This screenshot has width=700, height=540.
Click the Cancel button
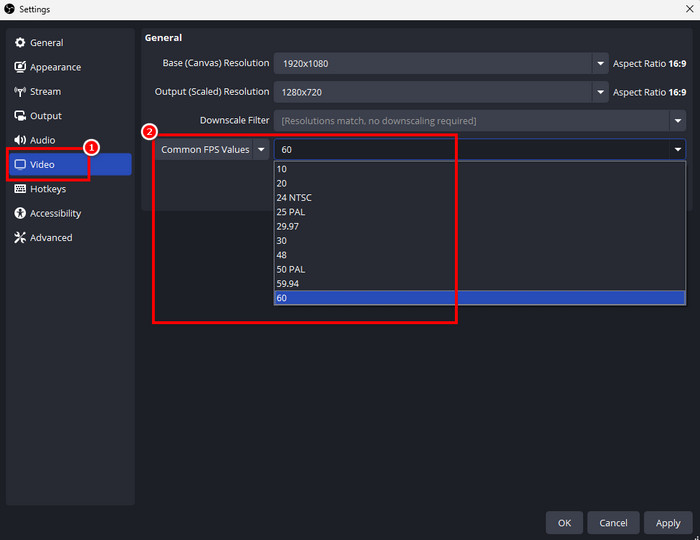[x=613, y=522]
